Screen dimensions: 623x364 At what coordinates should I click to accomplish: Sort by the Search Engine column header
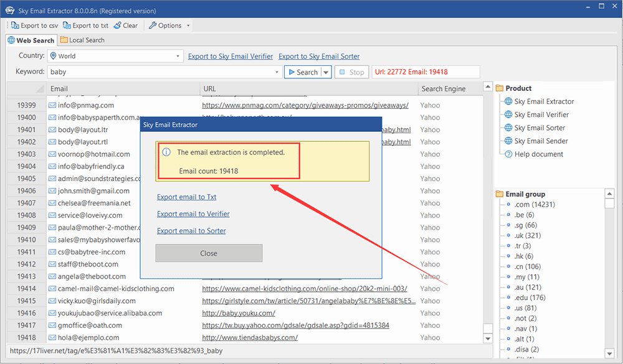pos(443,88)
